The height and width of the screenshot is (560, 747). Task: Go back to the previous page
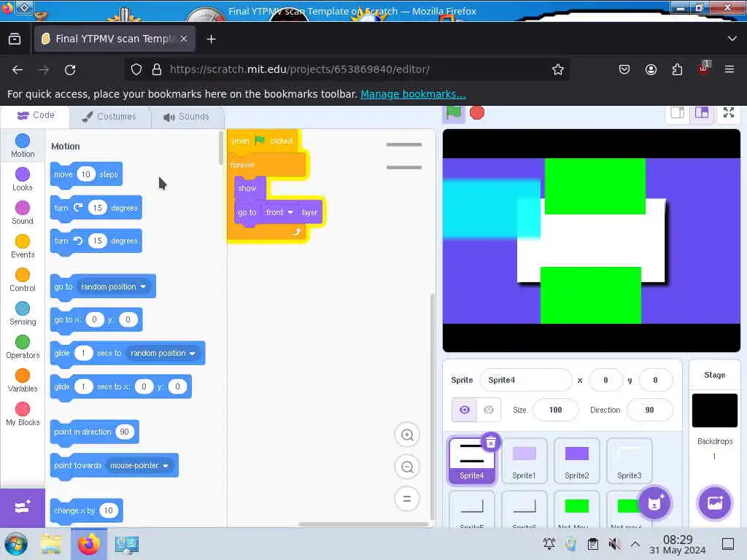pyautogui.click(x=18, y=69)
